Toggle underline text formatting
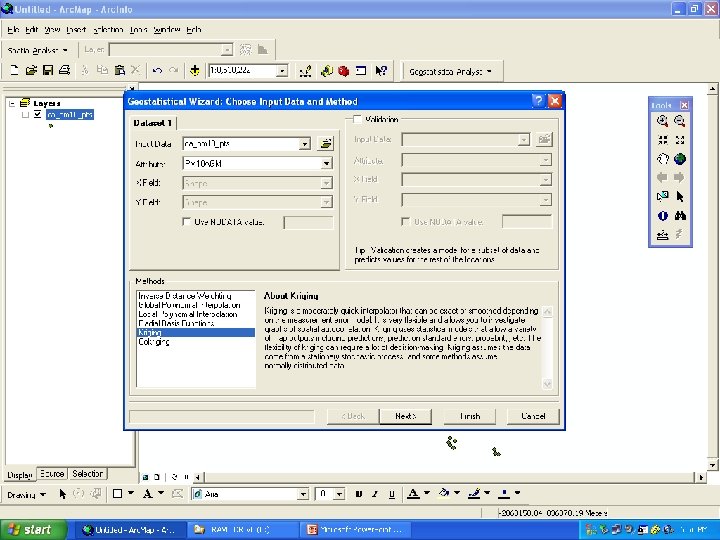The width and height of the screenshot is (720, 540). [392, 494]
